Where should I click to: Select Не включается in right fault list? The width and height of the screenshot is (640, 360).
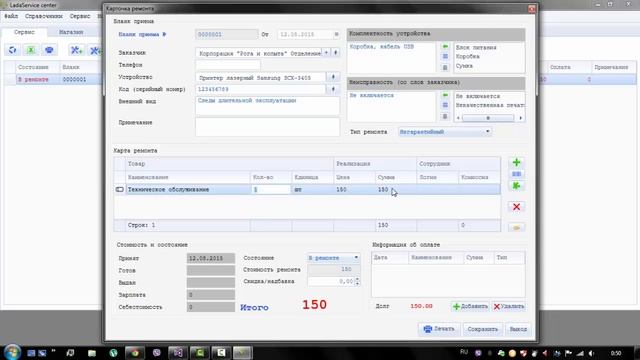pos(478,96)
